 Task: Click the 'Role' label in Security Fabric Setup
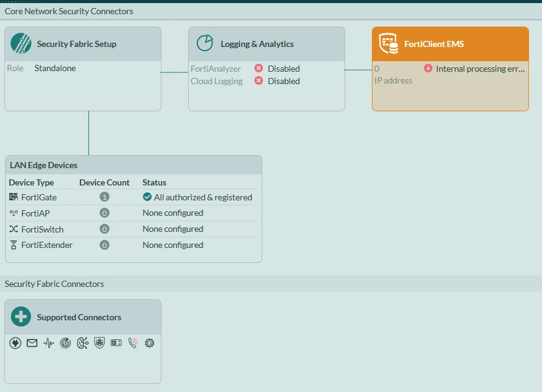coord(15,68)
